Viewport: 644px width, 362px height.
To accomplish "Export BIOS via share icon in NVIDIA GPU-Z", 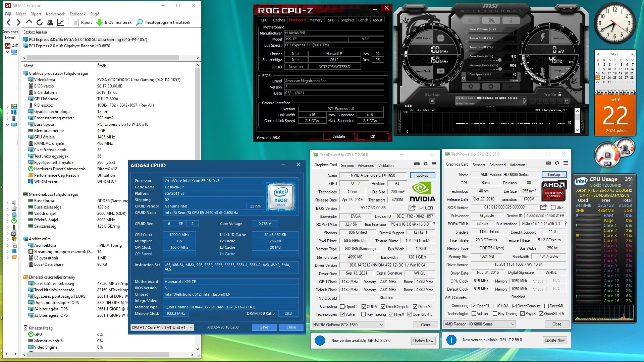I will [x=412, y=208].
